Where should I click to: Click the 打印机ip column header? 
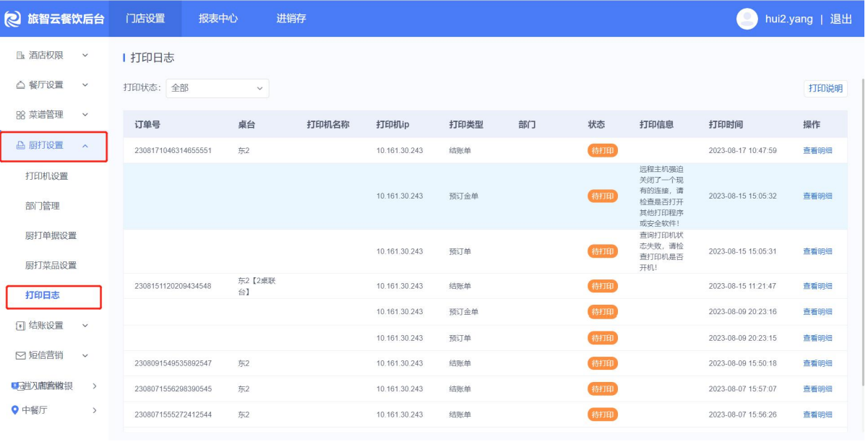[x=392, y=124]
